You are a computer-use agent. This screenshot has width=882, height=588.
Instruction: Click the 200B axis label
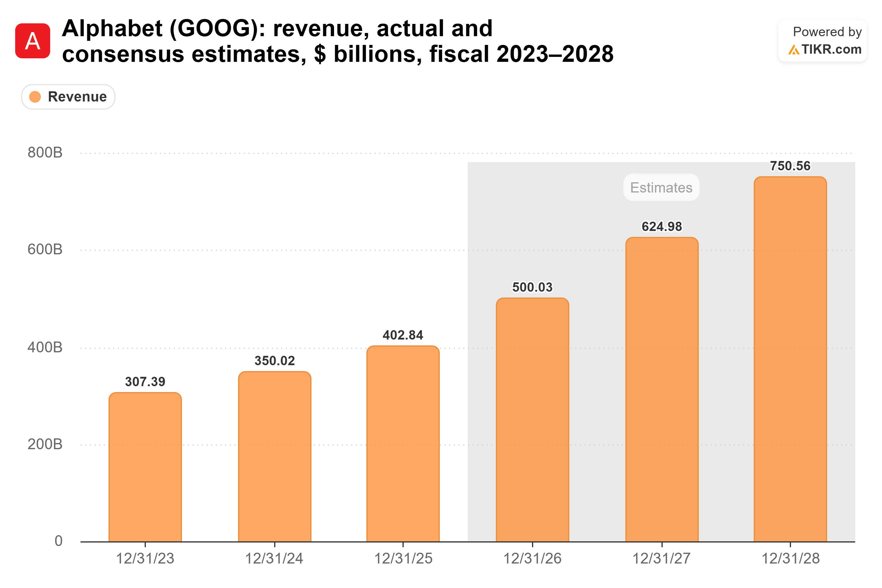45,444
